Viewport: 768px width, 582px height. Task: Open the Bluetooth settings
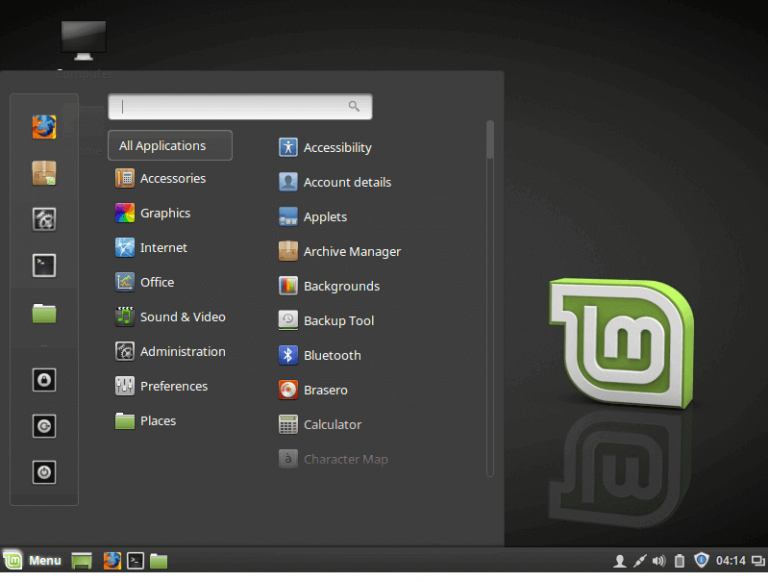320,355
